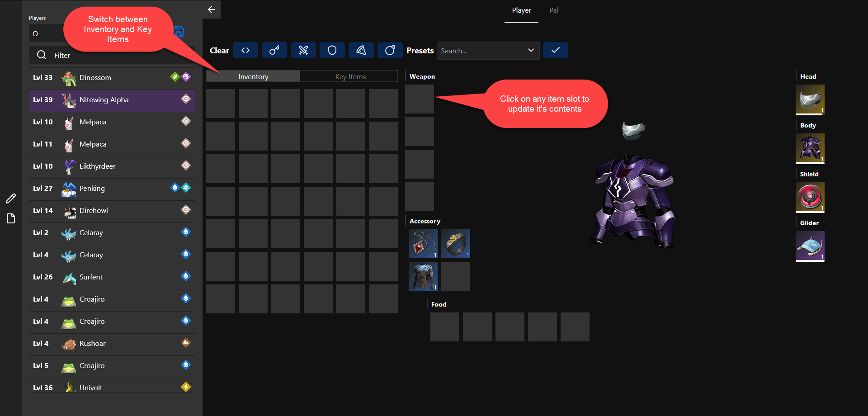868x416 pixels.
Task: Open the pencil edit tool in left sidebar
Action: point(11,199)
